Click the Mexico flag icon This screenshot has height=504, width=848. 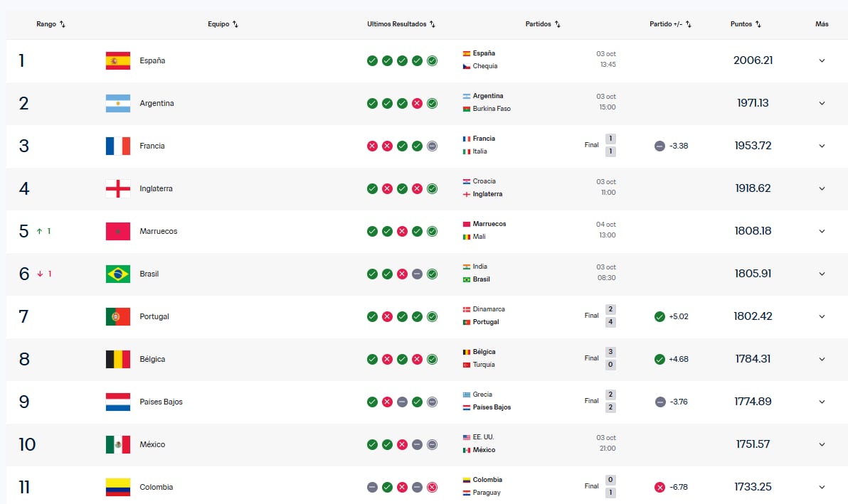pos(118,444)
